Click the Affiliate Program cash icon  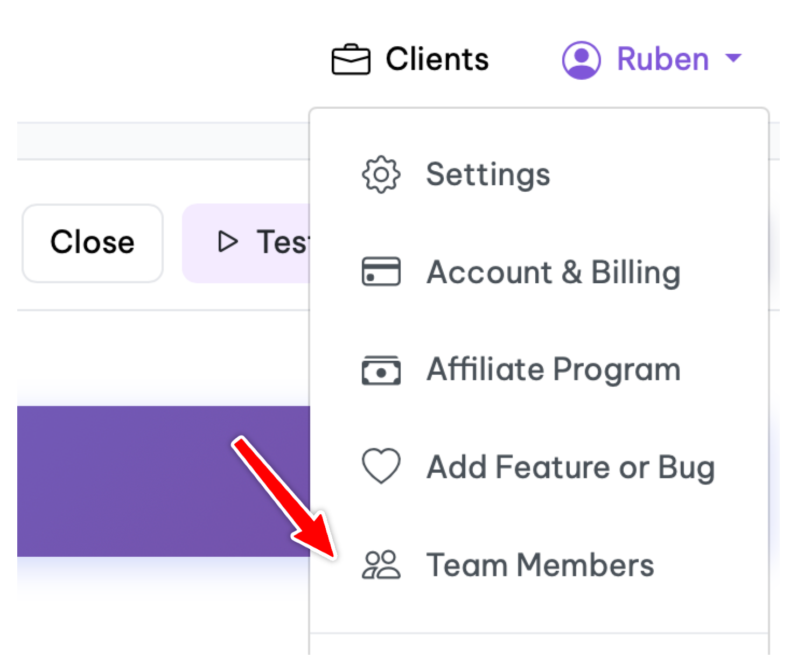pos(381,370)
